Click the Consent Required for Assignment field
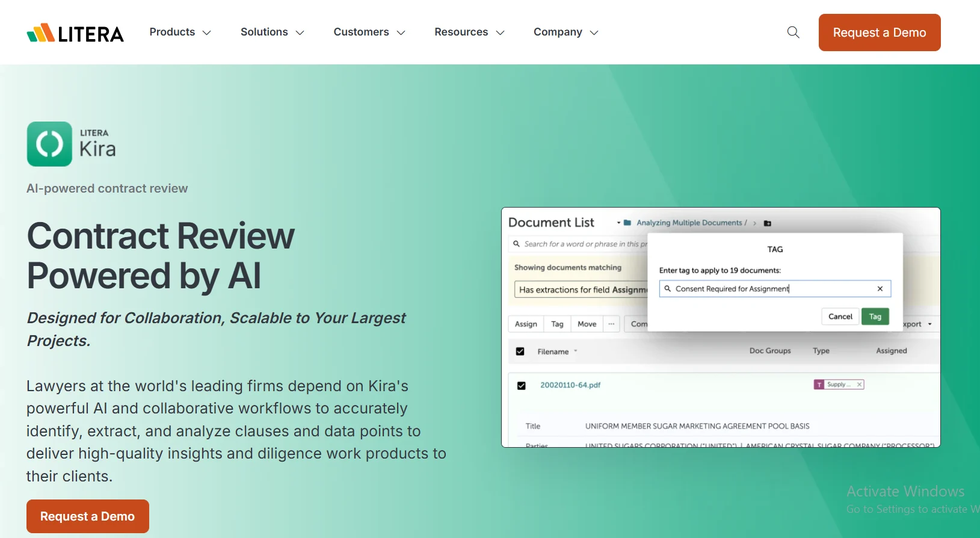 point(775,289)
